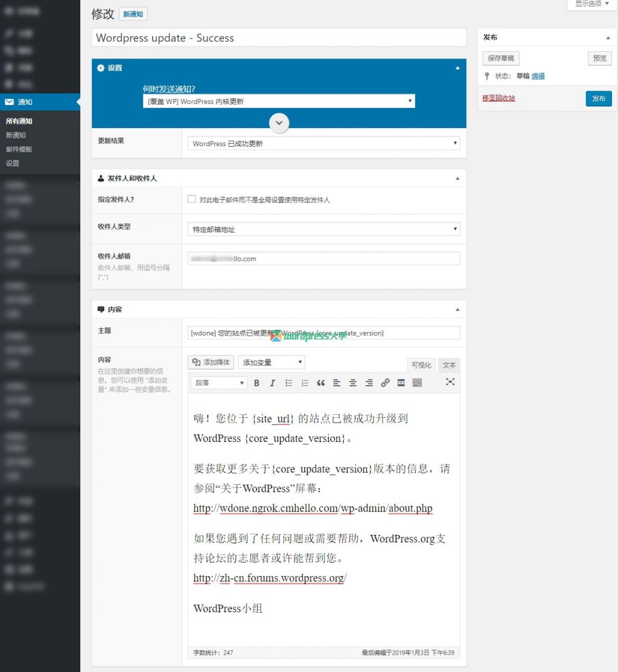Click the 收件人邮箱 email field
Screen dimensions: 618x672
(x=323, y=258)
